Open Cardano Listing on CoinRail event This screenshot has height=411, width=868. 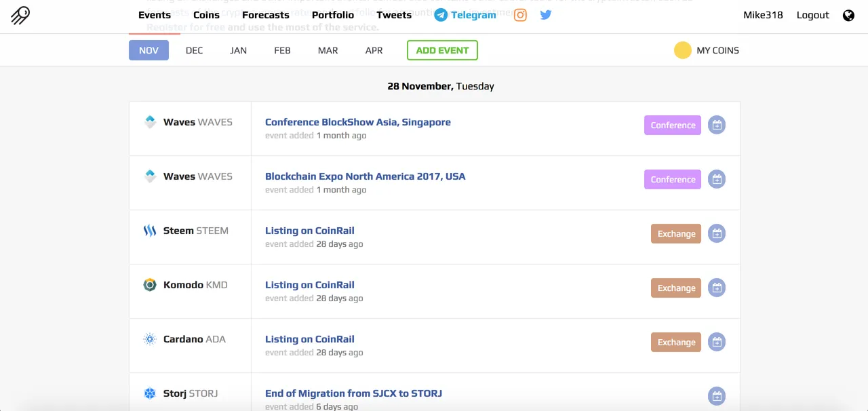click(x=309, y=339)
